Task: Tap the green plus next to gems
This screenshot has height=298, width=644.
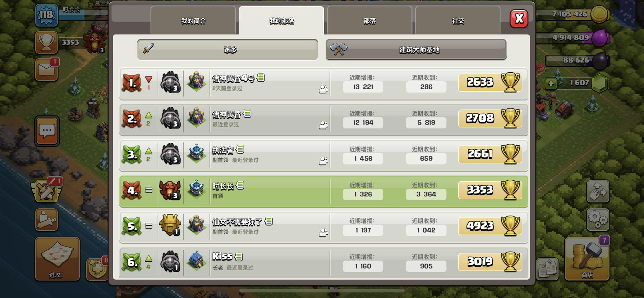Action: 551,83
